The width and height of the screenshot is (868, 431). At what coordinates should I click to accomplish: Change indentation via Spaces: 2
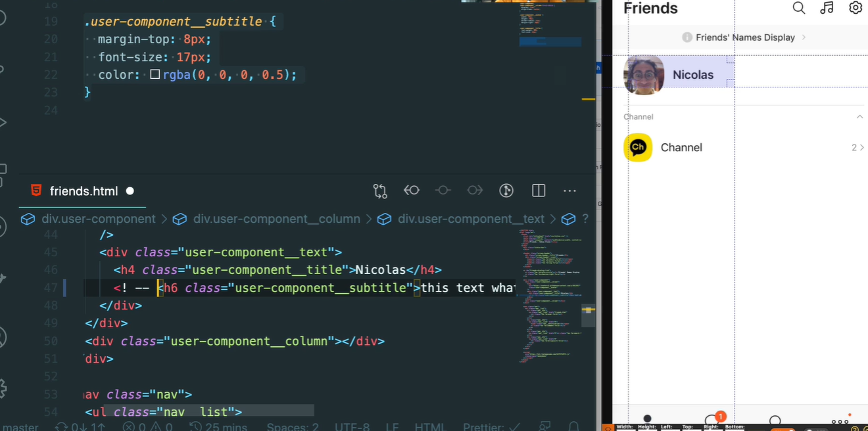293,426
